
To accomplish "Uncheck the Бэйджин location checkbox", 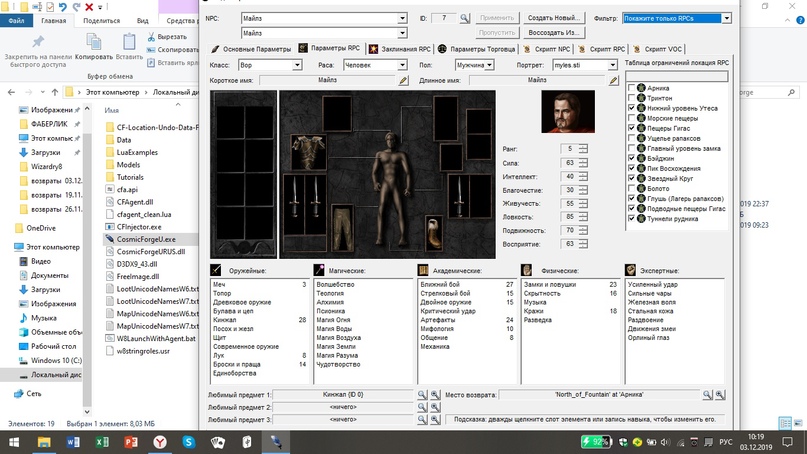I will [x=630, y=158].
